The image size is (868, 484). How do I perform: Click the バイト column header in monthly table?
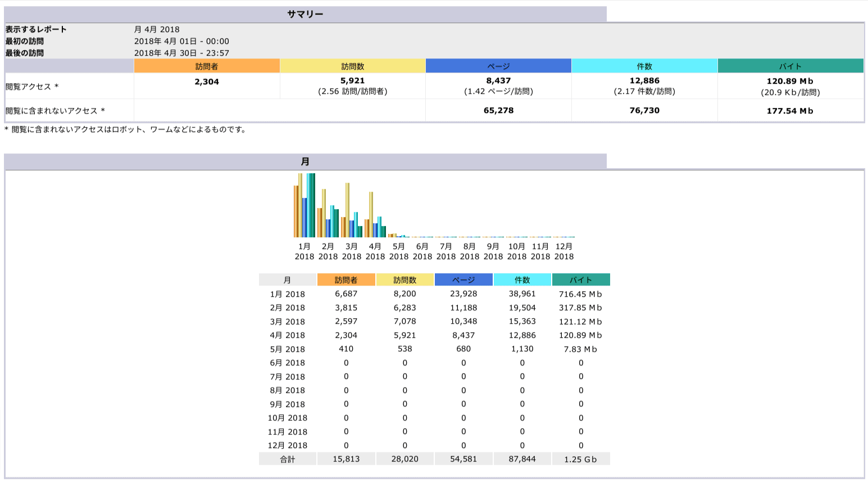581,280
